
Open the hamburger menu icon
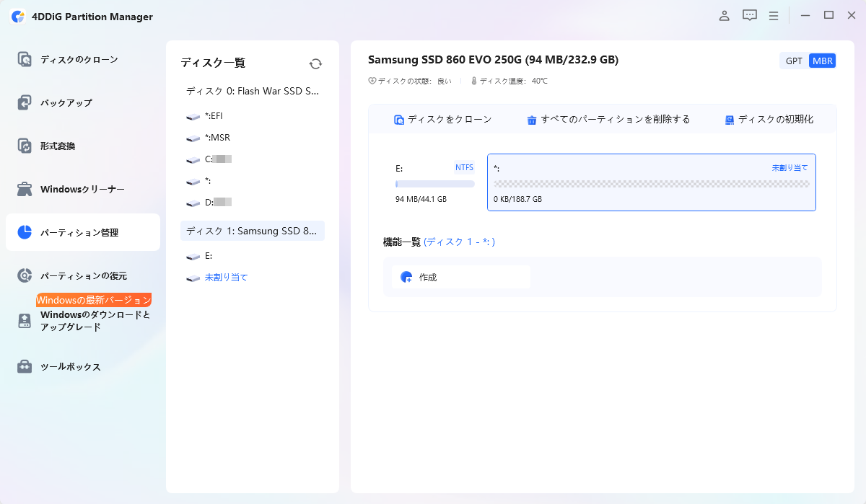click(x=773, y=15)
